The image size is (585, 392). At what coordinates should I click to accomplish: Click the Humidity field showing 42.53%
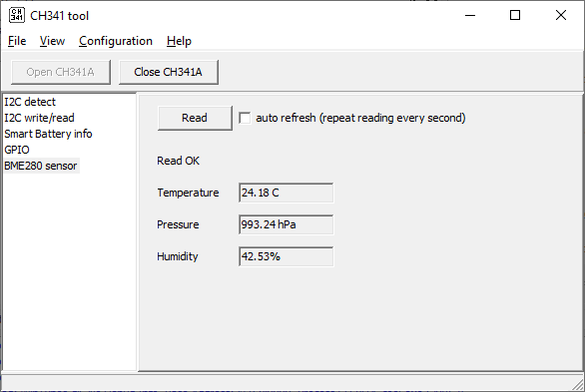[287, 256]
